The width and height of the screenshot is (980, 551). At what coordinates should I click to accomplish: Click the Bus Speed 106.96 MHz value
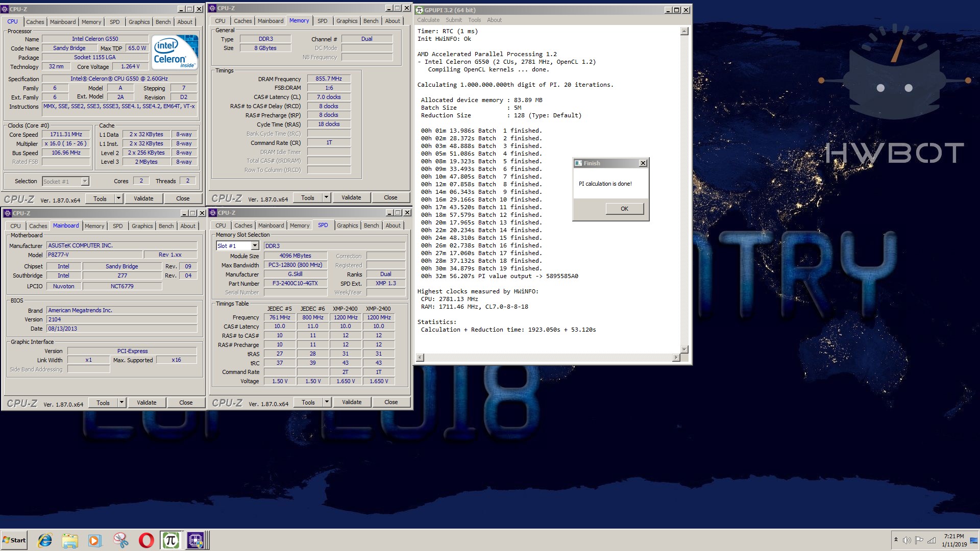click(x=66, y=153)
